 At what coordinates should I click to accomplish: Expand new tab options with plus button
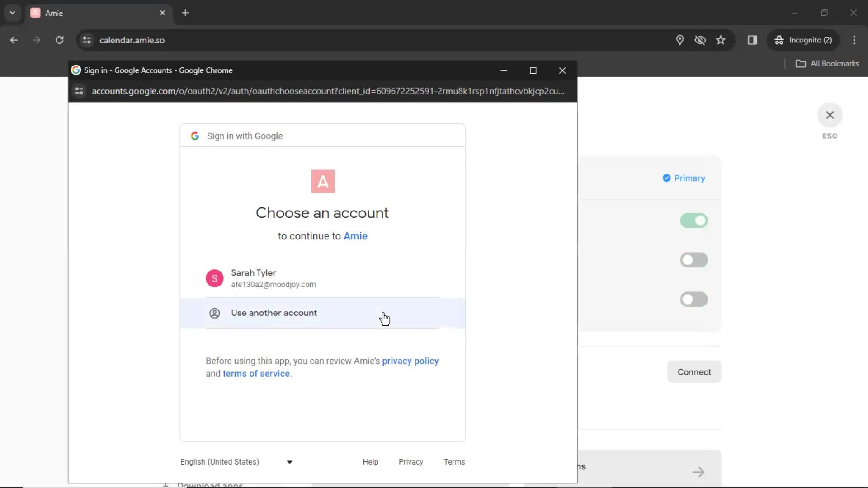186,13
